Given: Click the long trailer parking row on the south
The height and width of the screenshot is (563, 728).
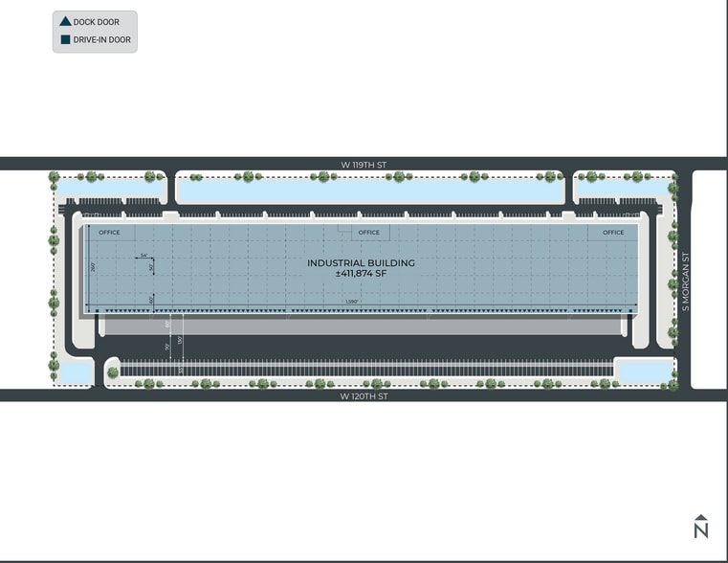Looking at the screenshot, I should click(x=364, y=369).
